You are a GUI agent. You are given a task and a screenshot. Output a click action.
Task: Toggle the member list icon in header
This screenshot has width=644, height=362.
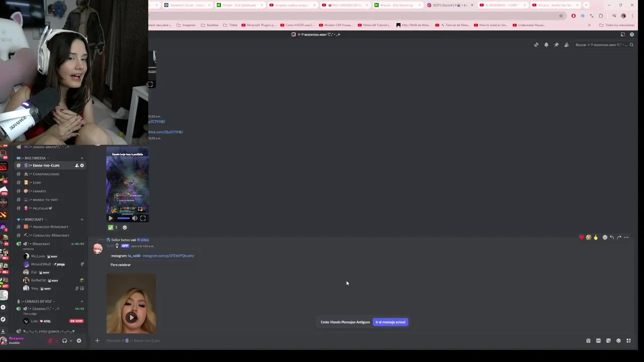pyautogui.click(x=567, y=45)
